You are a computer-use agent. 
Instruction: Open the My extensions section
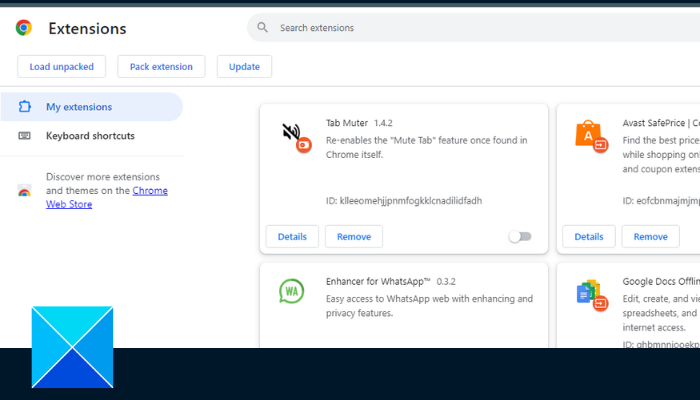point(79,107)
